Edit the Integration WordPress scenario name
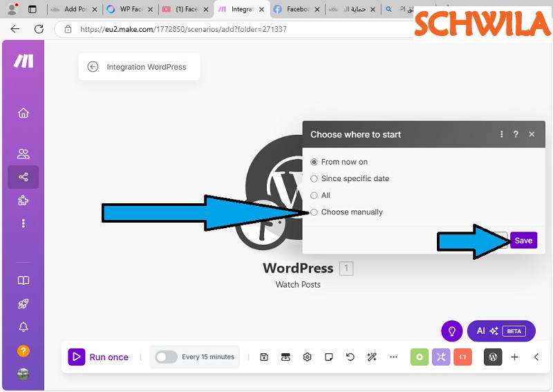This screenshot has width=553, height=392. pos(147,67)
